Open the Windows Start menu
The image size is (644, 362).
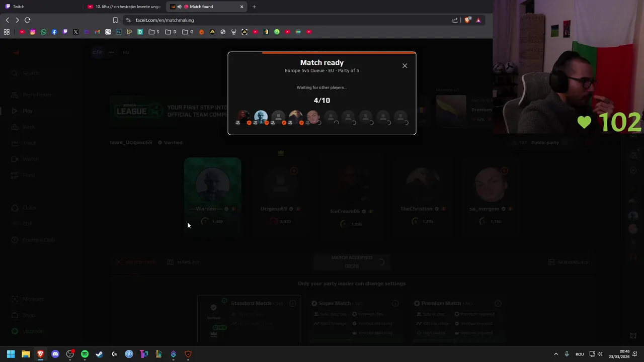tap(11, 354)
